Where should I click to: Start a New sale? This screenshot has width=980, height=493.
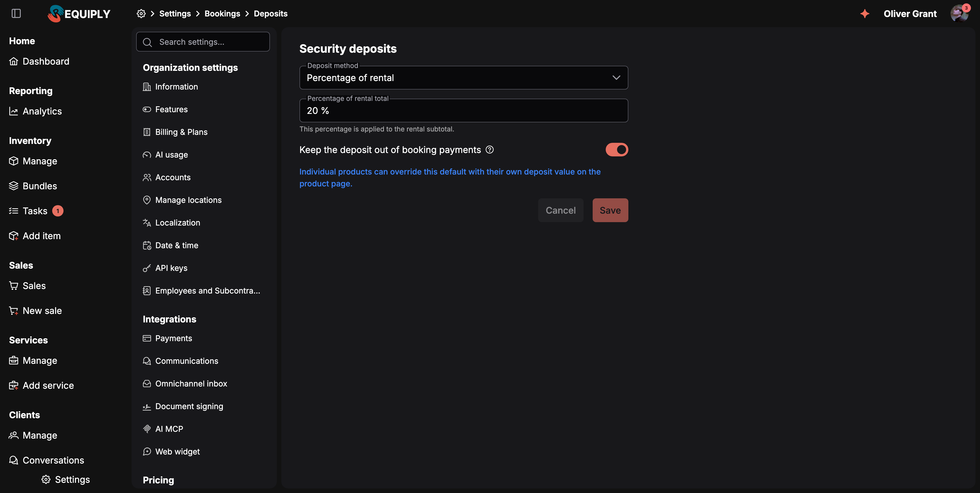tap(35, 311)
